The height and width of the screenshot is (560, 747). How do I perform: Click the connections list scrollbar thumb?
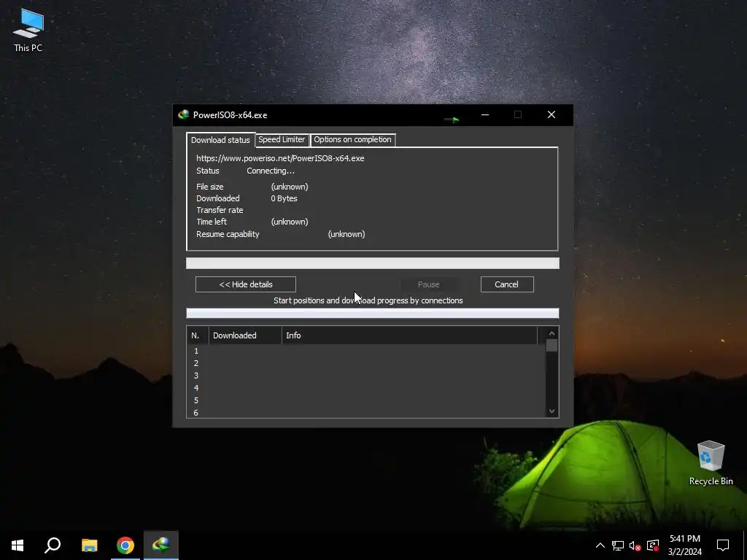click(x=551, y=345)
